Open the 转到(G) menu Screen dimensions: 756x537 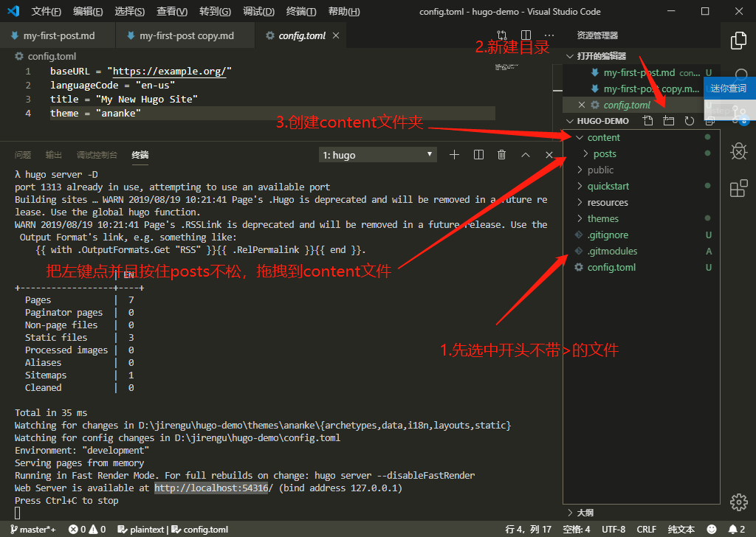coord(215,11)
